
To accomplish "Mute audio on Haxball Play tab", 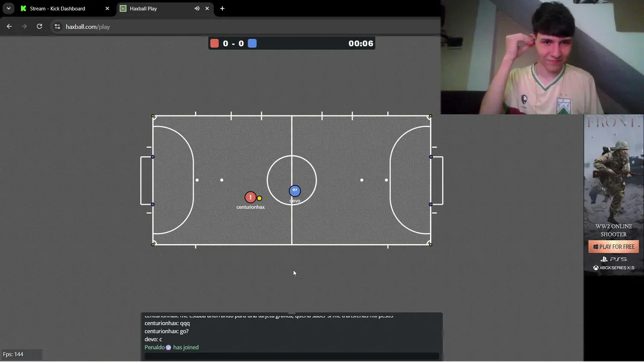I will [197, 9].
